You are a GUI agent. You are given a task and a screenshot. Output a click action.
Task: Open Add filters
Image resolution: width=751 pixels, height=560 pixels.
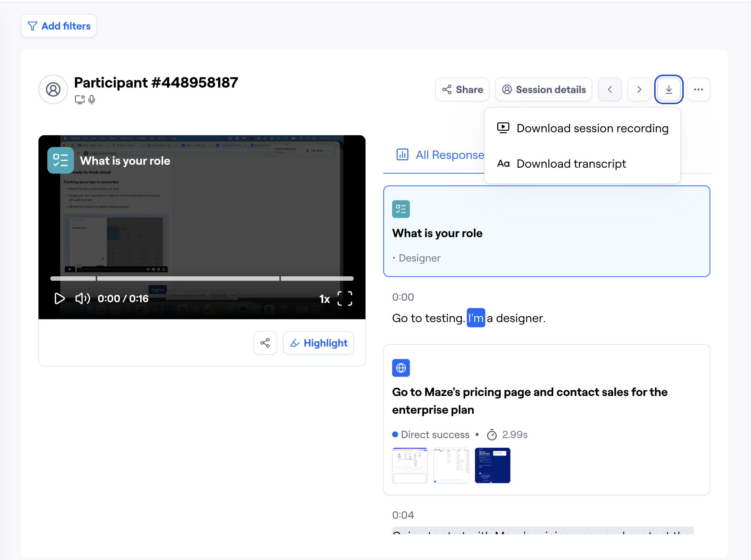pyautogui.click(x=59, y=26)
